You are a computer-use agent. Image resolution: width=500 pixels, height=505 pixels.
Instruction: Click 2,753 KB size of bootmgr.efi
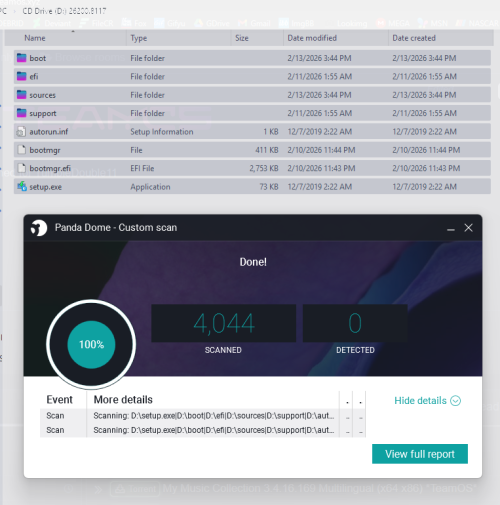coord(264,168)
